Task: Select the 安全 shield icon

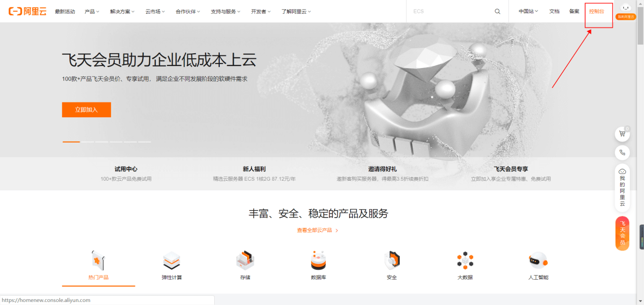Action: click(392, 260)
